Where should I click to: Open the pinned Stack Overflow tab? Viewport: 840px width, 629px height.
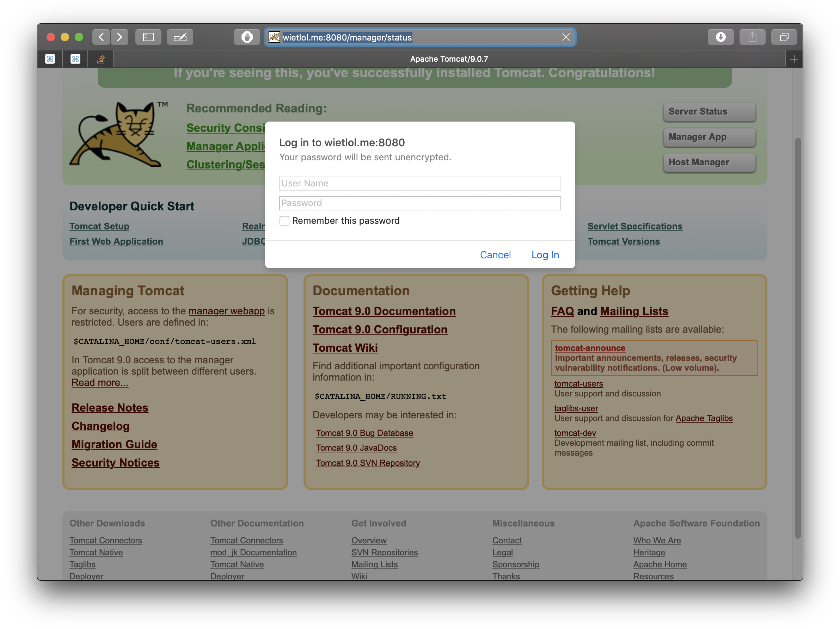pyautogui.click(x=100, y=59)
